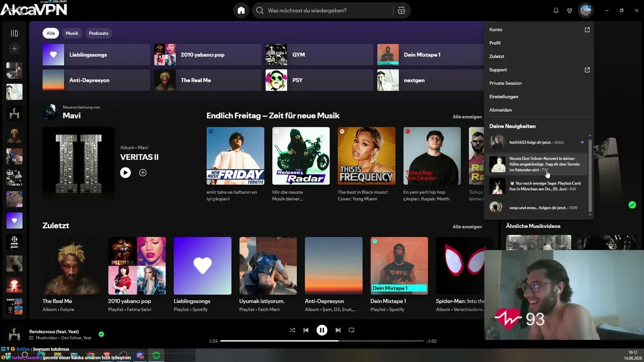Add VERITAS II to library
644x362 pixels.
point(143,172)
